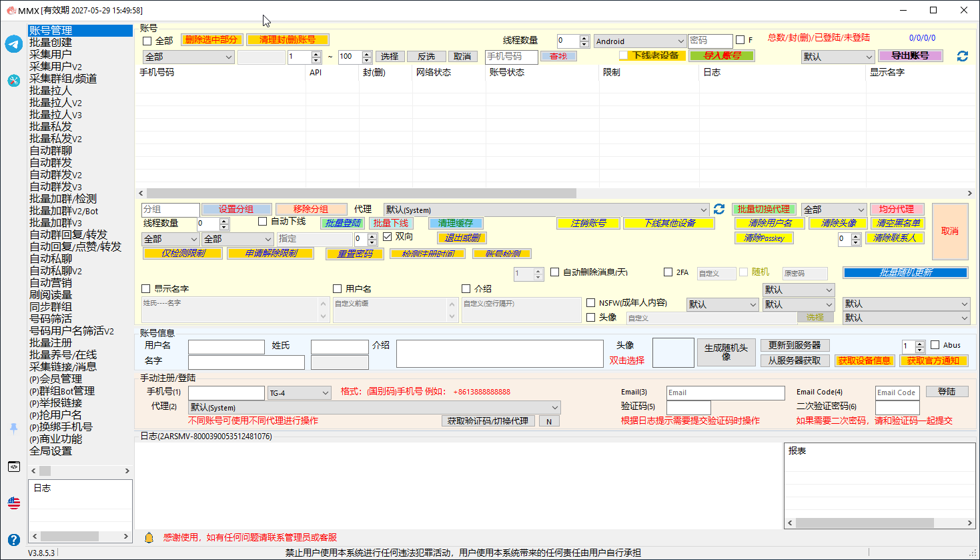Tick the 头像 checkbox
This screenshot has height=560, width=980.
coord(591,317)
